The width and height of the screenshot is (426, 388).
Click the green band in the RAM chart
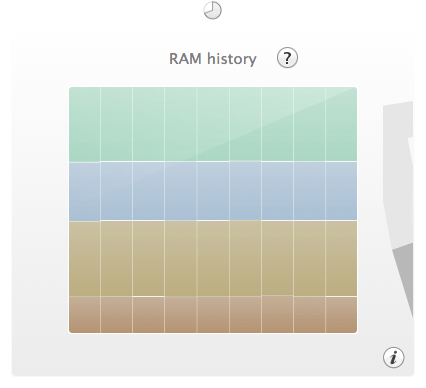pos(213,124)
